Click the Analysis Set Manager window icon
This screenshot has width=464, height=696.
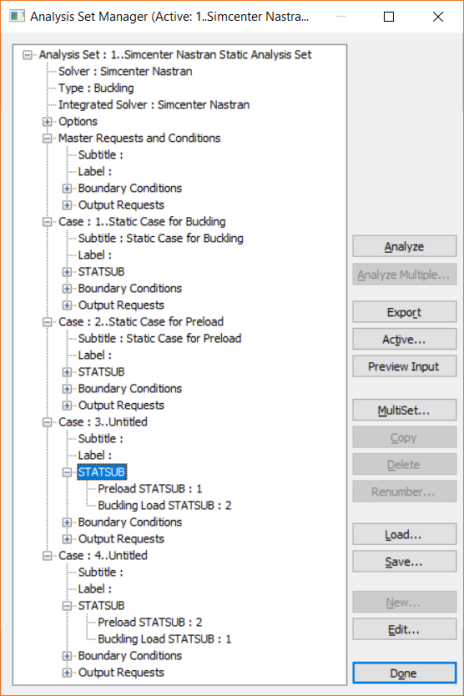point(17,16)
